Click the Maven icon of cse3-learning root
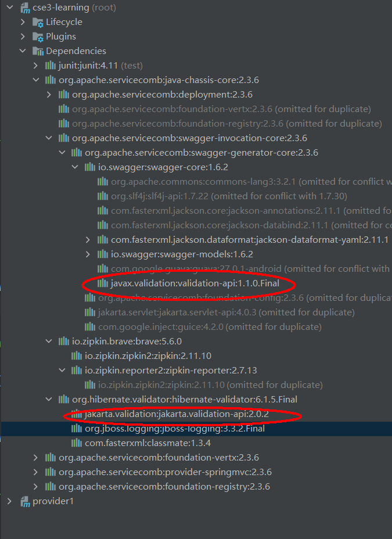 click(x=25, y=8)
